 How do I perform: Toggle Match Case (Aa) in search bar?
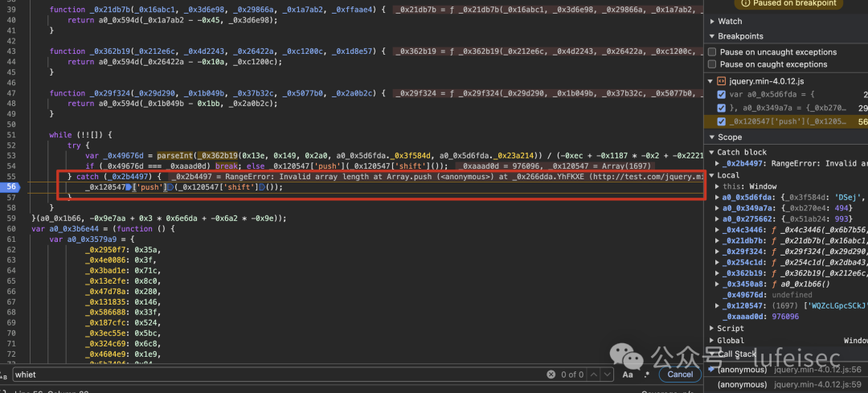pos(628,375)
